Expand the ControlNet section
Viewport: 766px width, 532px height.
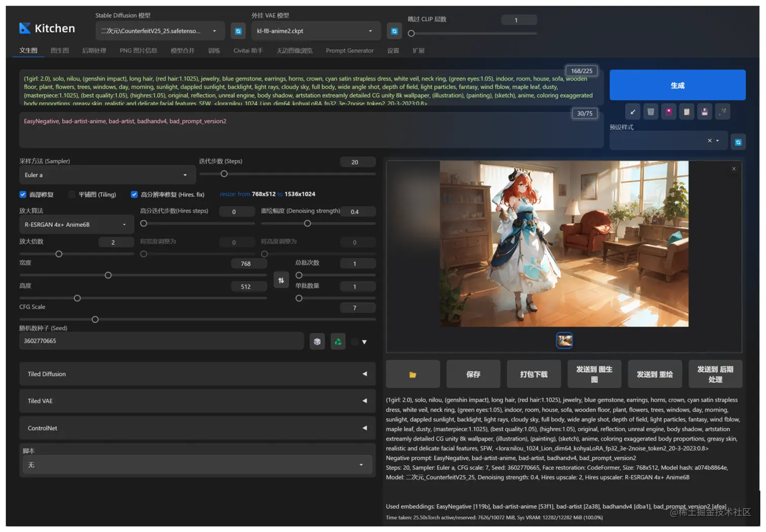(x=198, y=428)
